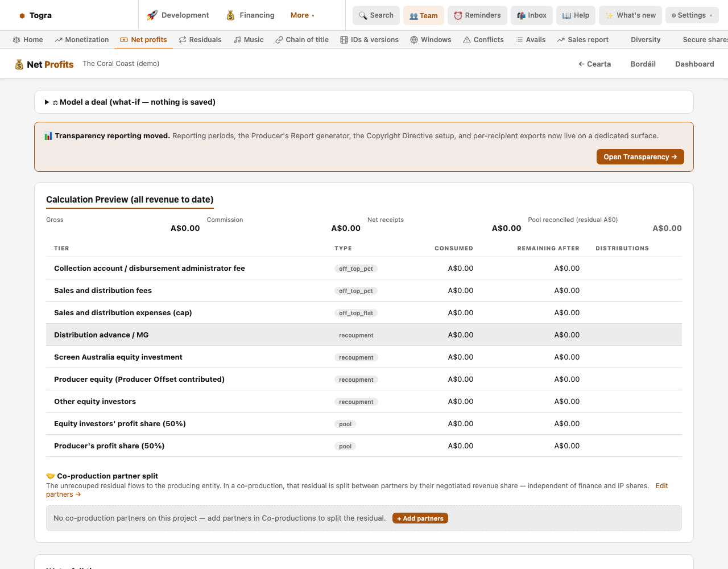
Task: Expand the More menu
Action: [x=303, y=15]
